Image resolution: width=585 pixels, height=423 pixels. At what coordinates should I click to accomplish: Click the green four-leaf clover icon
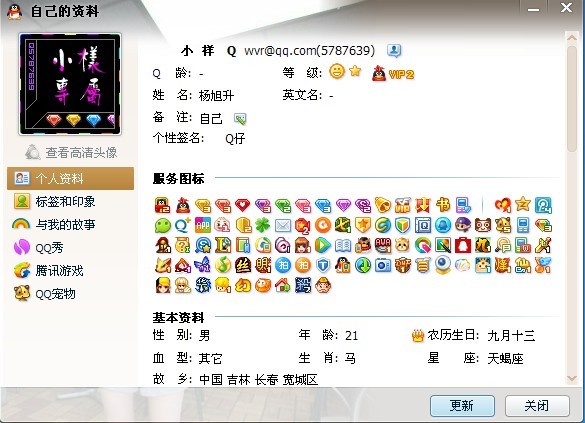click(263, 225)
